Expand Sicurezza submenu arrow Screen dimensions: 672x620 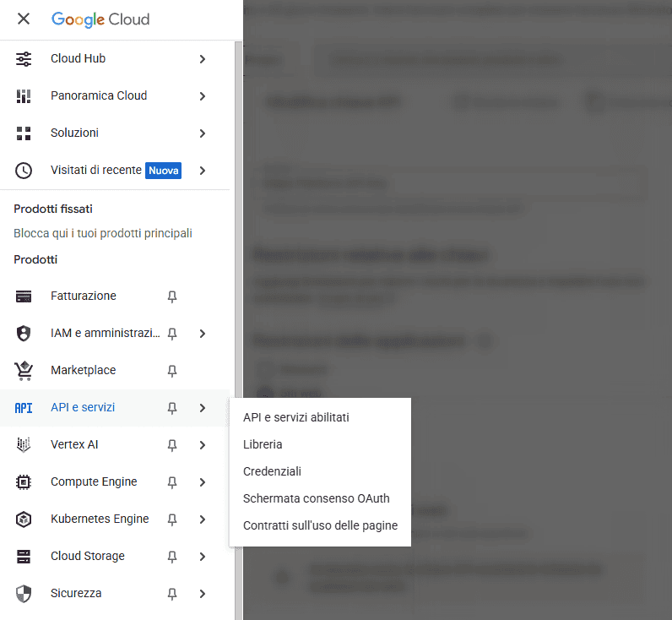pyautogui.click(x=203, y=594)
